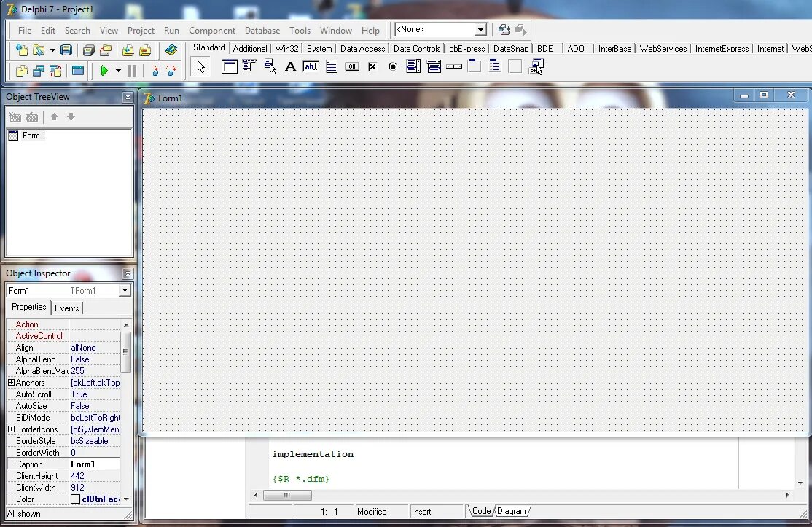Switch to the Win32 palette tab
The image size is (812, 527).
coord(287,49)
